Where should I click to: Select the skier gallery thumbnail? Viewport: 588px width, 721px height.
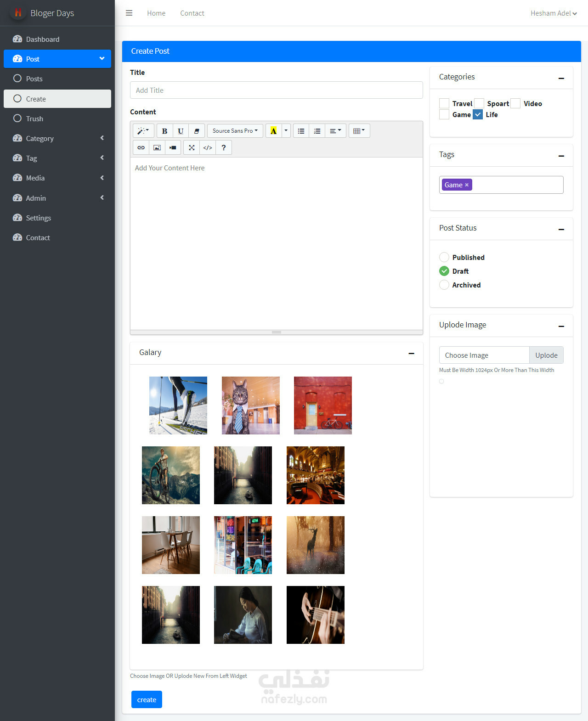[178, 406]
